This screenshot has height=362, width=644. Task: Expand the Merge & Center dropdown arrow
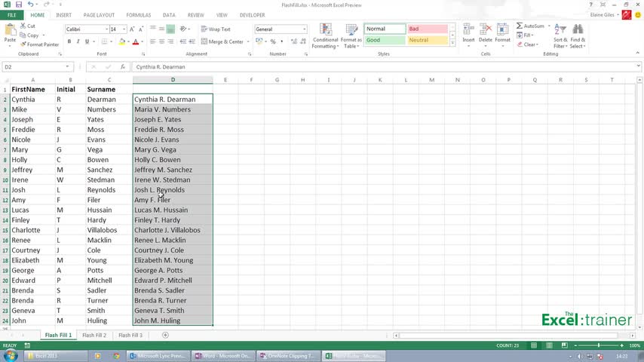click(x=249, y=41)
